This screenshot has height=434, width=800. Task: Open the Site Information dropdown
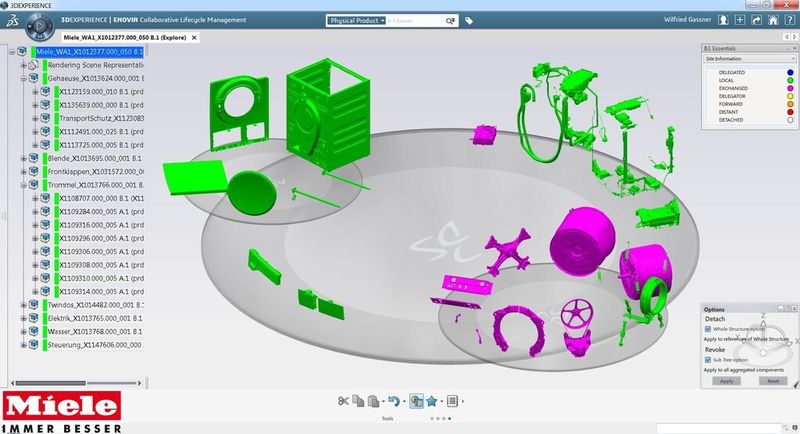pos(749,59)
